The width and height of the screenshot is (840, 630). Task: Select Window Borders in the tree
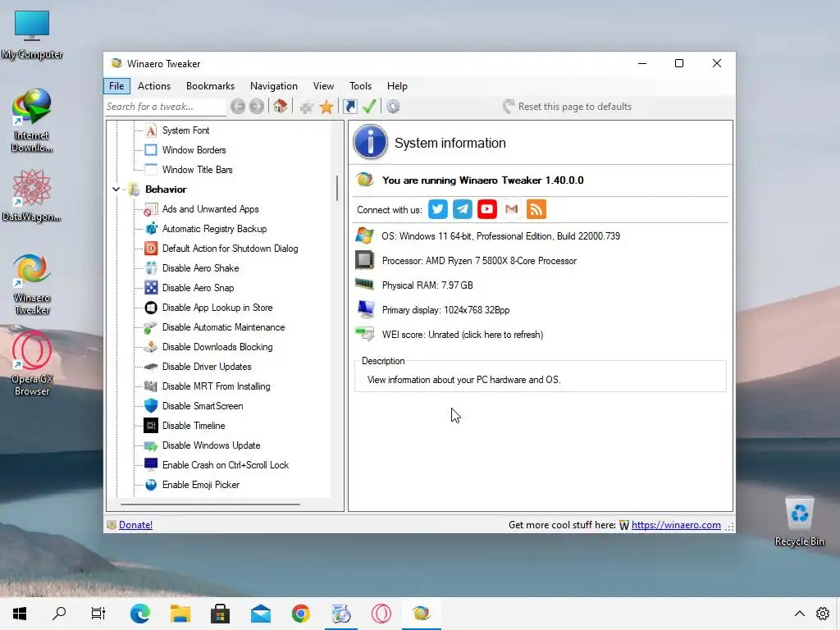pos(194,150)
